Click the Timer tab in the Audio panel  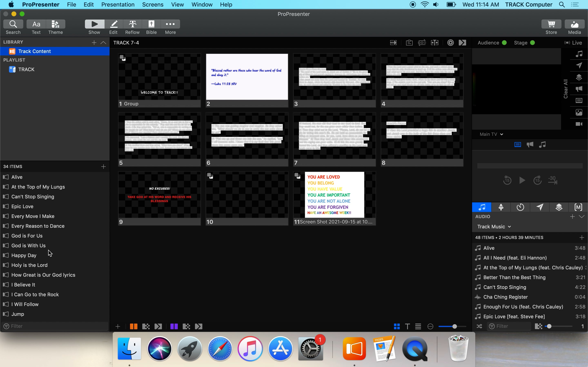(520, 207)
